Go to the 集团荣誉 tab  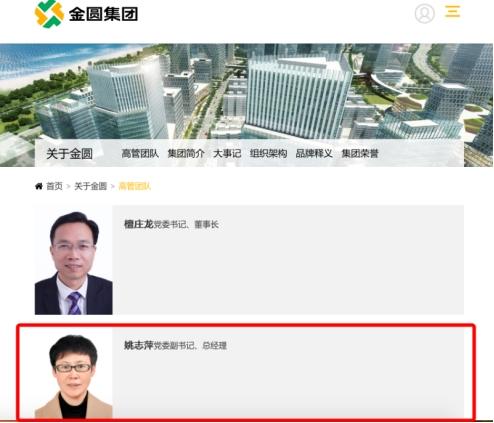click(360, 153)
